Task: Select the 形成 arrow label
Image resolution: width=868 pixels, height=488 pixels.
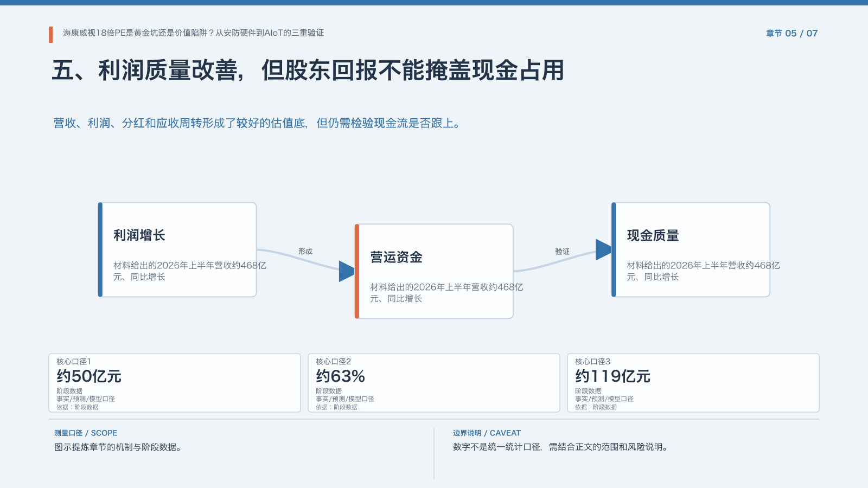Action: coord(305,252)
